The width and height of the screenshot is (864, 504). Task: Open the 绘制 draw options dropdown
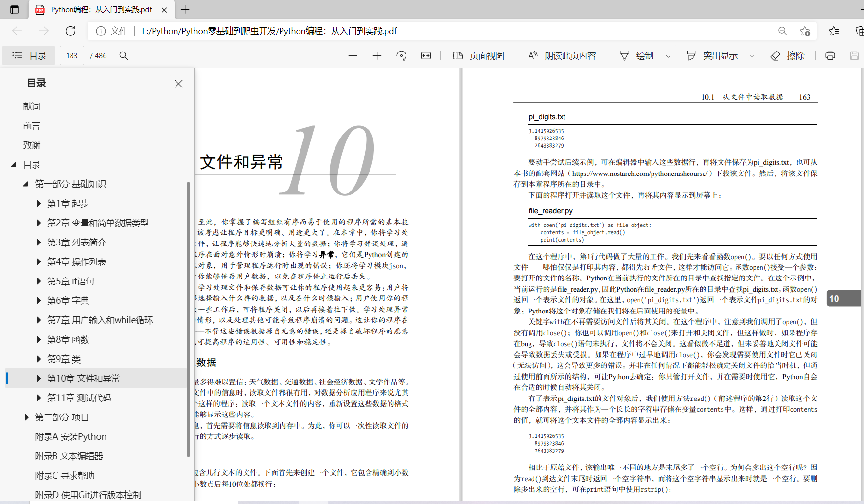pos(668,56)
